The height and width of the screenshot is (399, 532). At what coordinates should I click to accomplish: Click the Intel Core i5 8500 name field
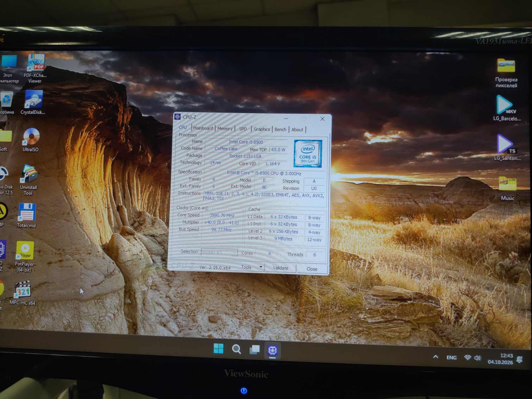pyautogui.click(x=246, y=142)
